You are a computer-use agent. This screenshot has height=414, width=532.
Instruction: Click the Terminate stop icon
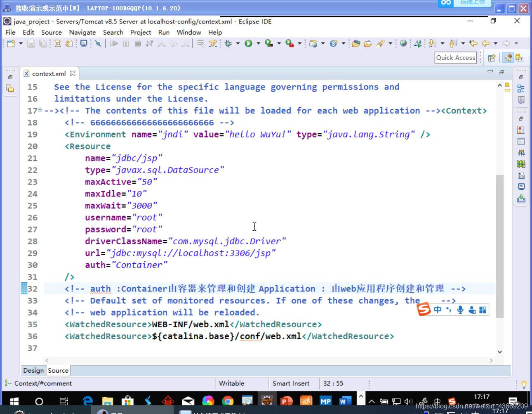(138, 43)
